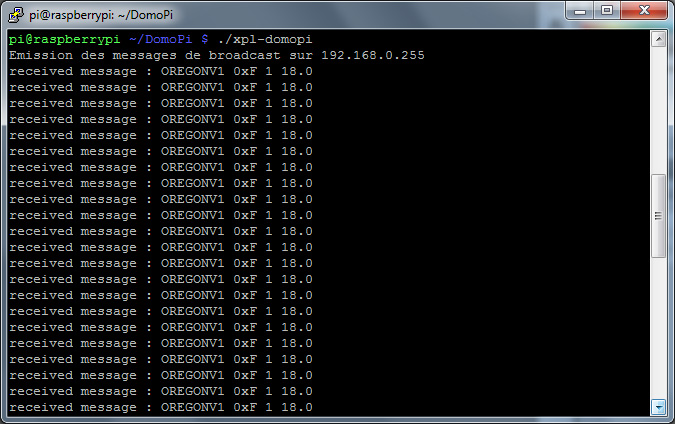Click the scrollbar up arrow
This screenshot has height=424, width=675.
coord(658,39)
